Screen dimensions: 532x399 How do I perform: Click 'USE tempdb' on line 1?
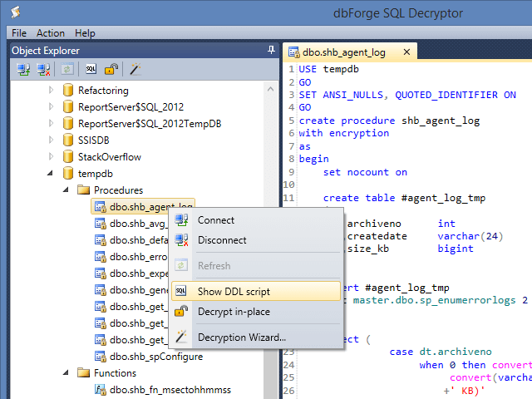point(328,69)
